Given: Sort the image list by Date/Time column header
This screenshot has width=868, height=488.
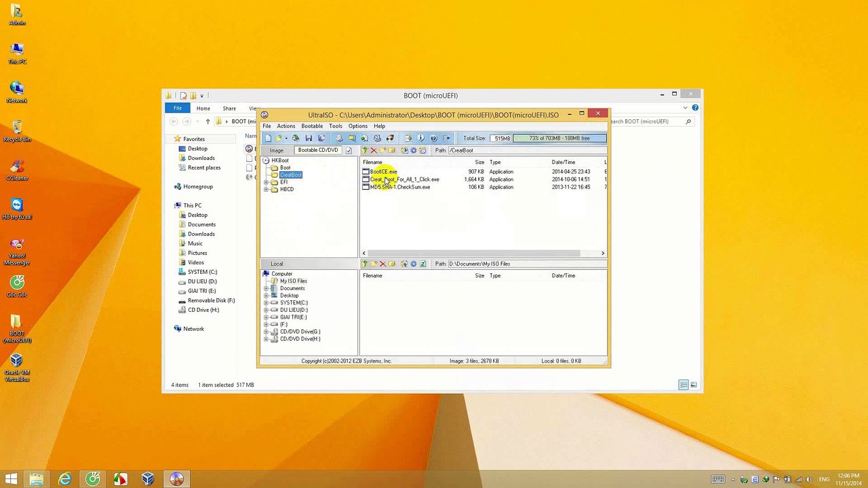Looking at the screenshot, I should tap(564, 163).
